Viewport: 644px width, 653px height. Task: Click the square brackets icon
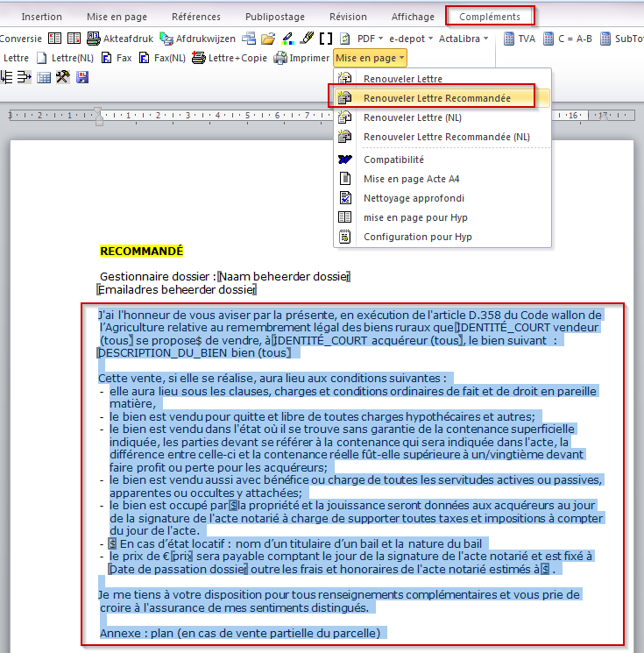[x=326, y=39]
